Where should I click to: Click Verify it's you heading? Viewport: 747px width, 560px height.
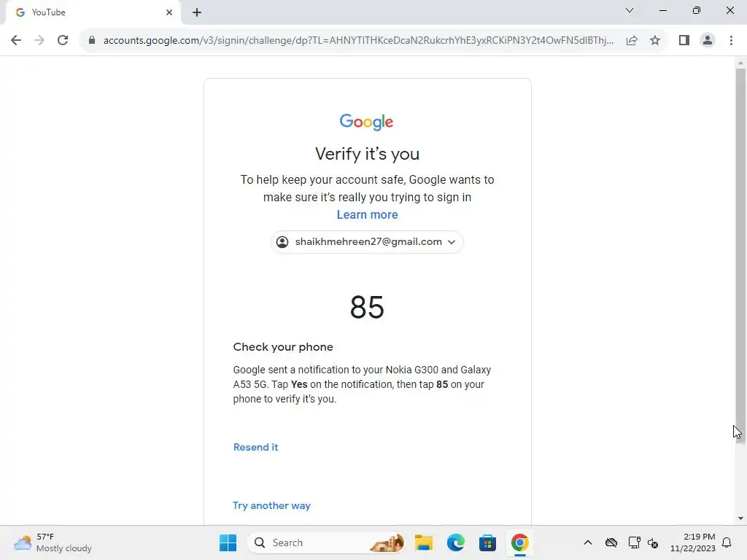pyautogui.click(x=368, y=154)
